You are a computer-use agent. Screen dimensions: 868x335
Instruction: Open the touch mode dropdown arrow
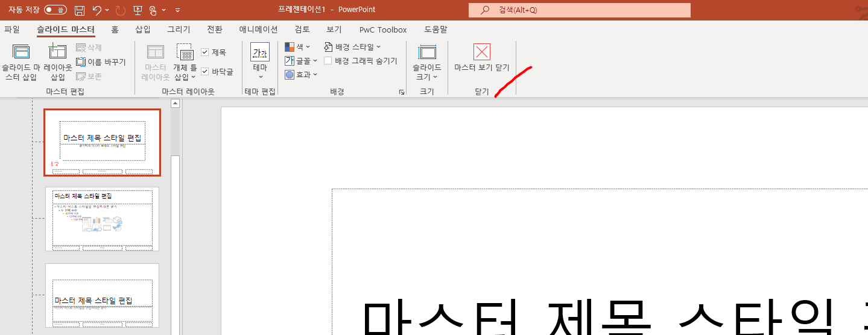point(164,10)
